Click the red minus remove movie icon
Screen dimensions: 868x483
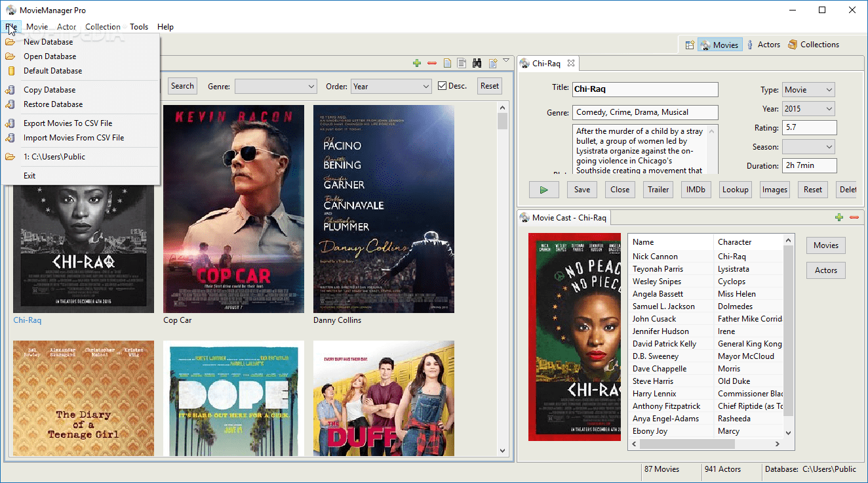[431, 63]
